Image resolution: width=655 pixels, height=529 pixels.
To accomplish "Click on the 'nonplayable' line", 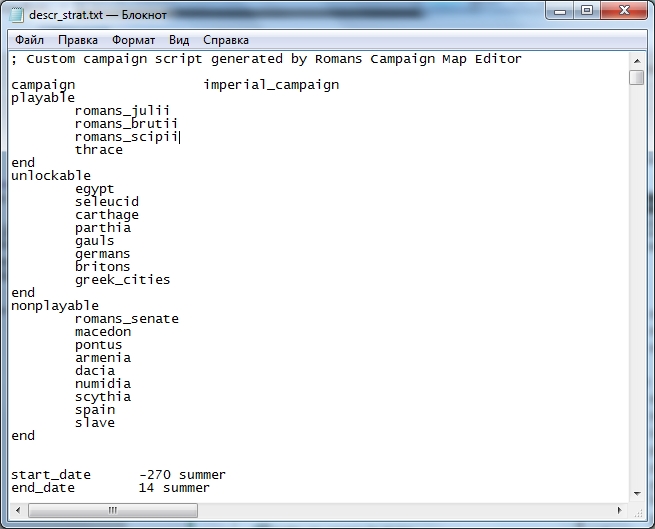I will [55, 305].
